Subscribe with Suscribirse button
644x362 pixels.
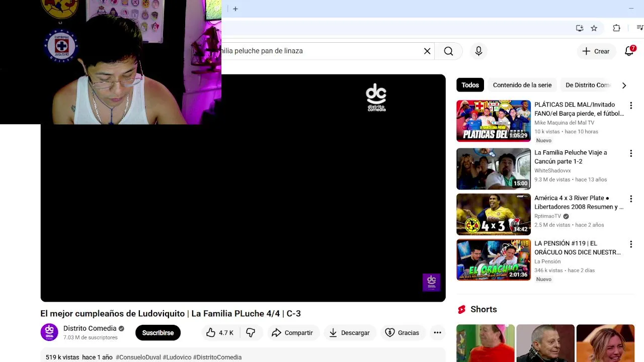point(158,333)
